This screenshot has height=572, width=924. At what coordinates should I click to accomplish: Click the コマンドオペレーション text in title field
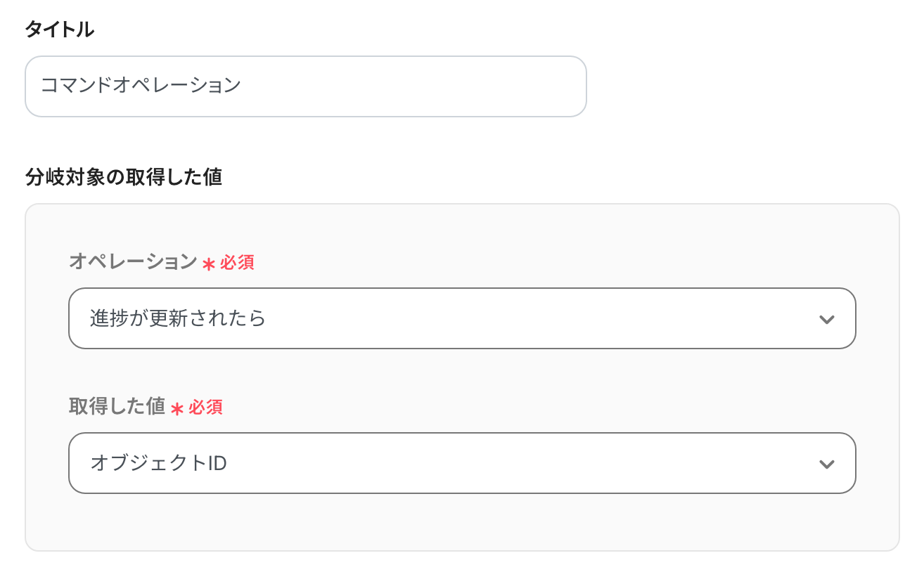(141, 86)
